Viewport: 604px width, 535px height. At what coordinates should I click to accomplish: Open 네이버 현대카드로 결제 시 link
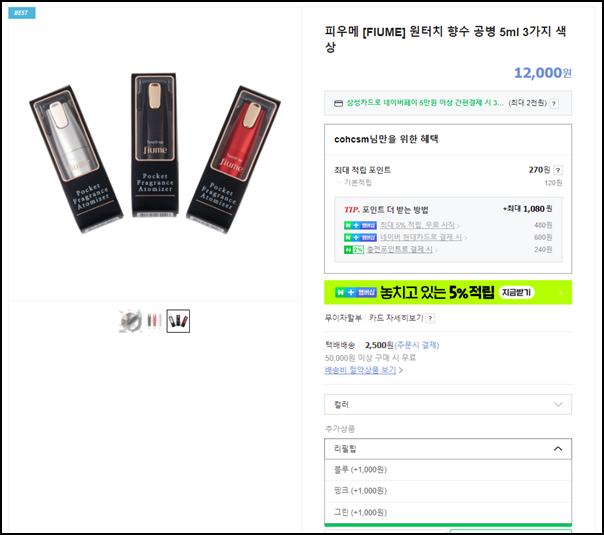[x=421, y=237]
